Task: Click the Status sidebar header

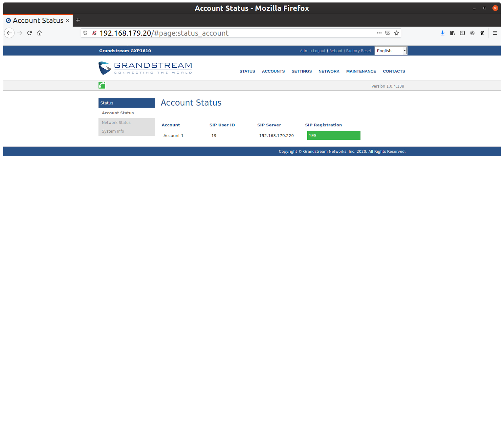Action: coord(127,103)
